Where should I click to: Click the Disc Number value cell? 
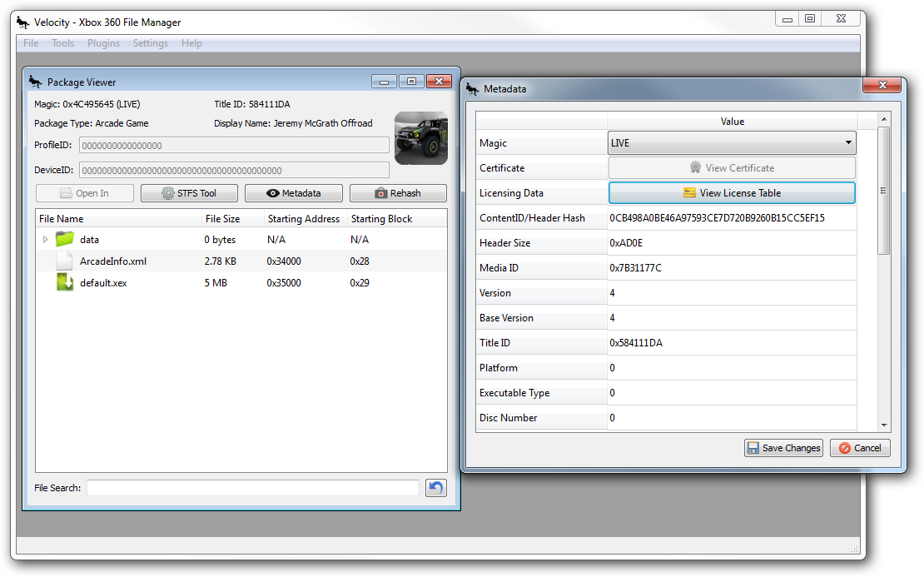click(x=732, y=417)
